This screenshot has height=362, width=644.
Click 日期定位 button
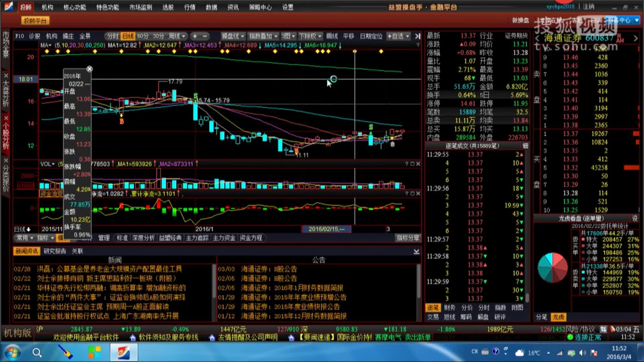coord(371,36)
